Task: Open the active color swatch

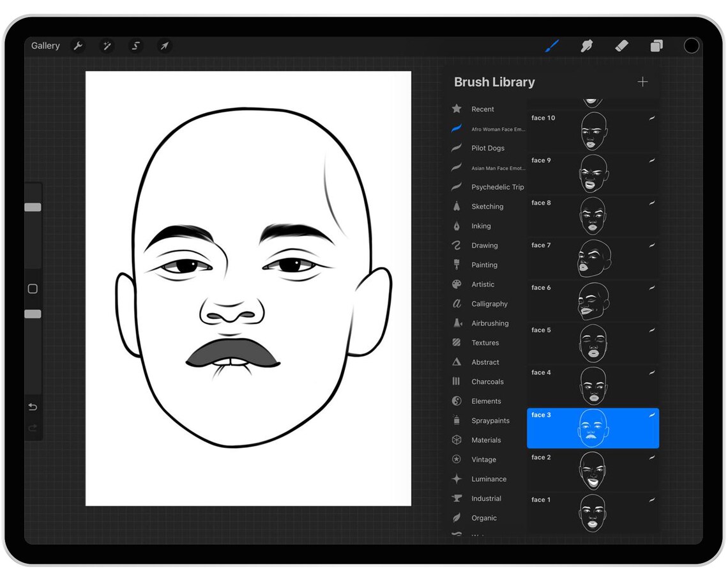Action: (x=692, y=45)
